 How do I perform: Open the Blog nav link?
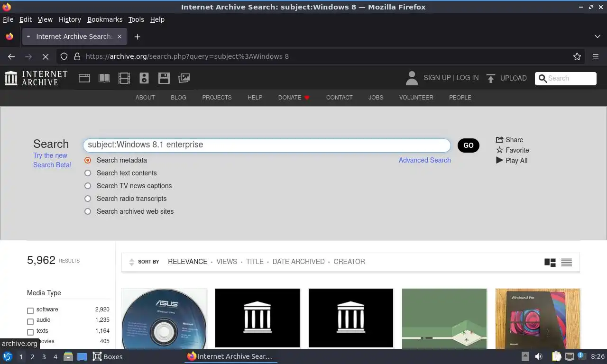coord(178,98)
